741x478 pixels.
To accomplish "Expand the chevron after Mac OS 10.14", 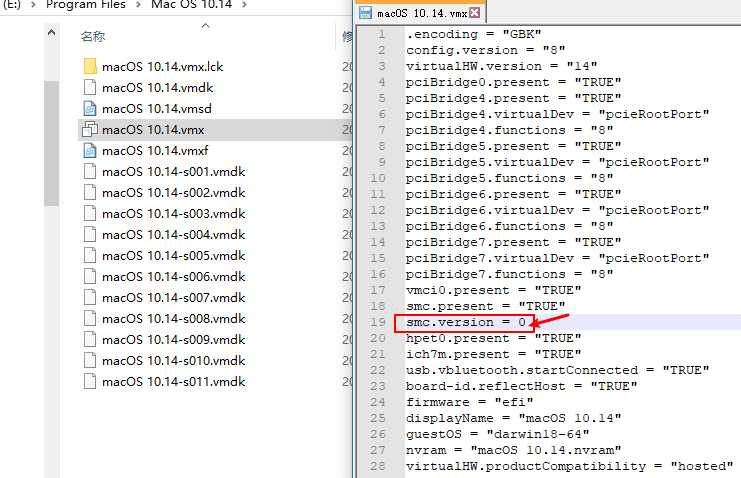I will point(244,5).
